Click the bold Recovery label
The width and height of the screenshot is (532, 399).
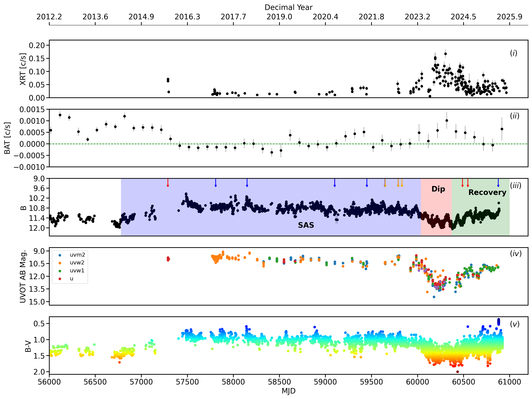pos(487,192)
